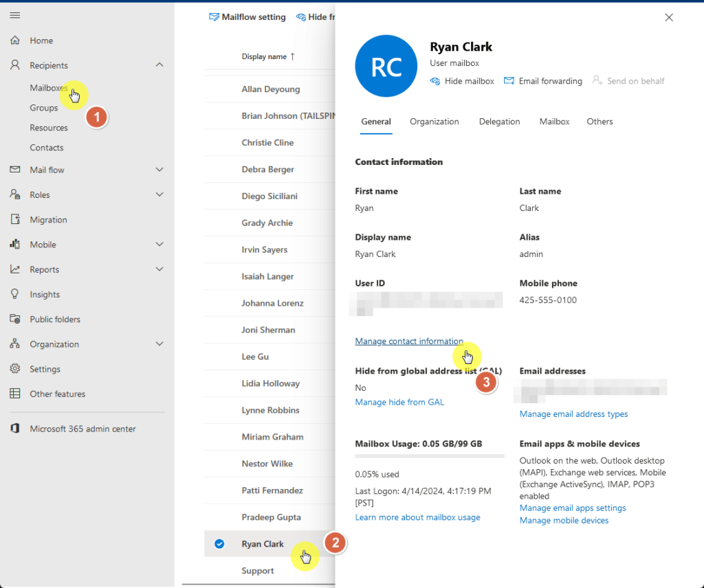
Task: Uncheck the Ryan Clark row checkmark
Action: click(x=219, y=544)
